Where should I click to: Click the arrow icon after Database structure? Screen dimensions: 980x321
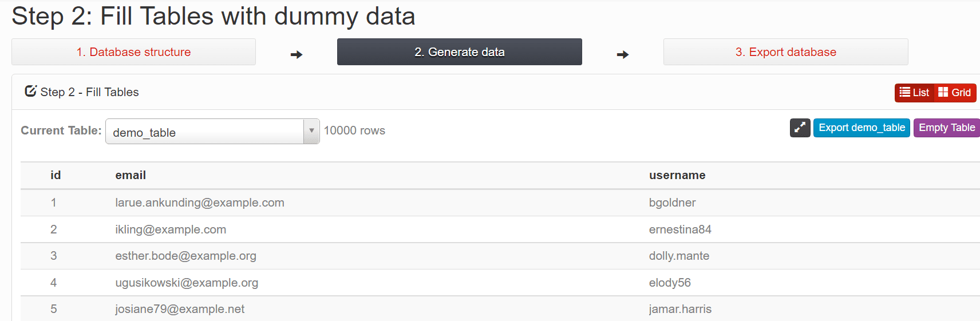click(x=296, y=54)
